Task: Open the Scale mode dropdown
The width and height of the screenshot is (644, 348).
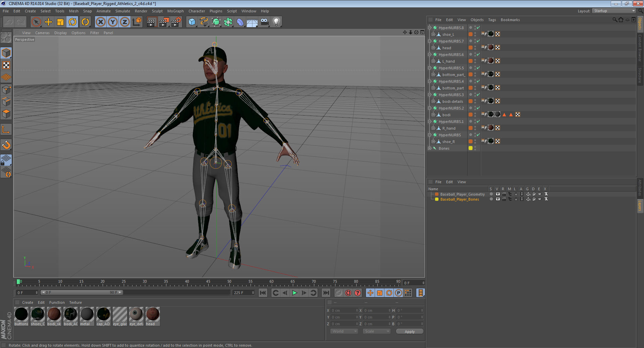Action: click(377, 331)
